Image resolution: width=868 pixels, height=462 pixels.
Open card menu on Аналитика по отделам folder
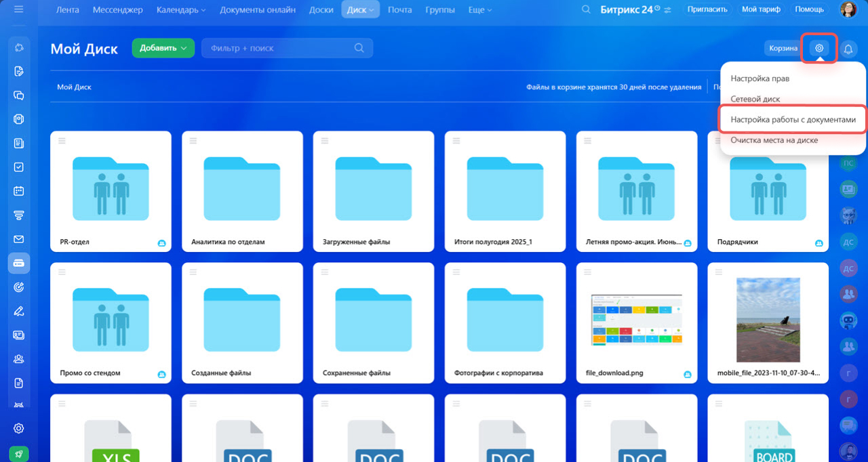point(193,140)
